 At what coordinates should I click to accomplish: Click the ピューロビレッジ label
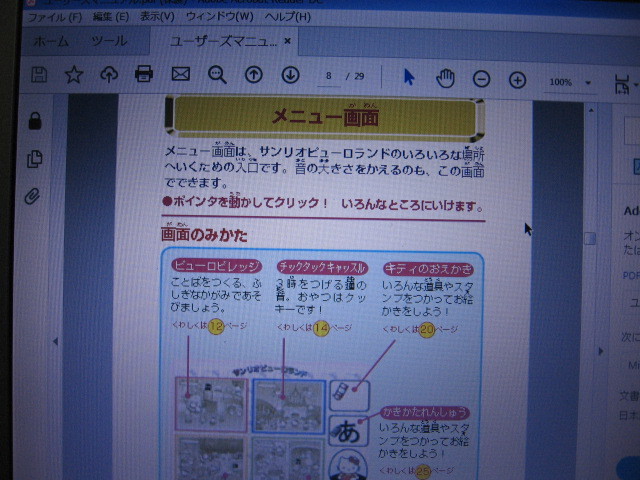point(216,266)
